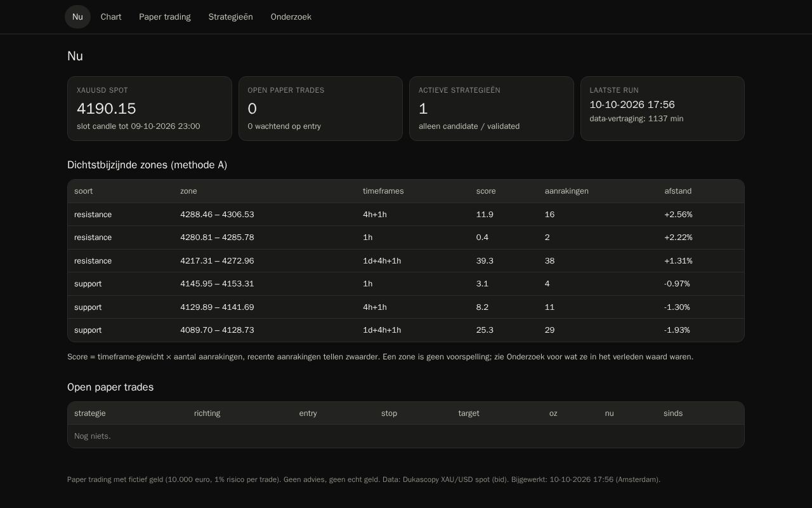The height and width of the screenshot is (508, 812).
Task: Click the score column header
Action: [486, 191]
